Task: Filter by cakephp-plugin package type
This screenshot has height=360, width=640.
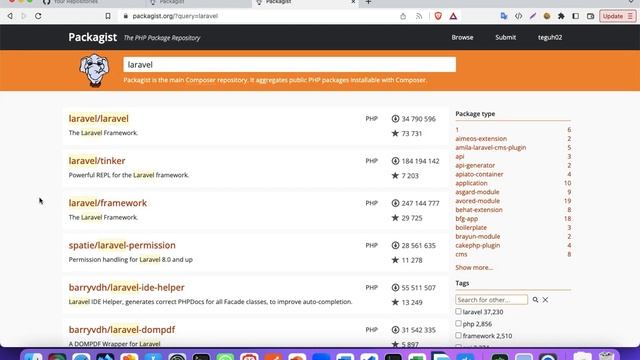Action: coord(478,245)
